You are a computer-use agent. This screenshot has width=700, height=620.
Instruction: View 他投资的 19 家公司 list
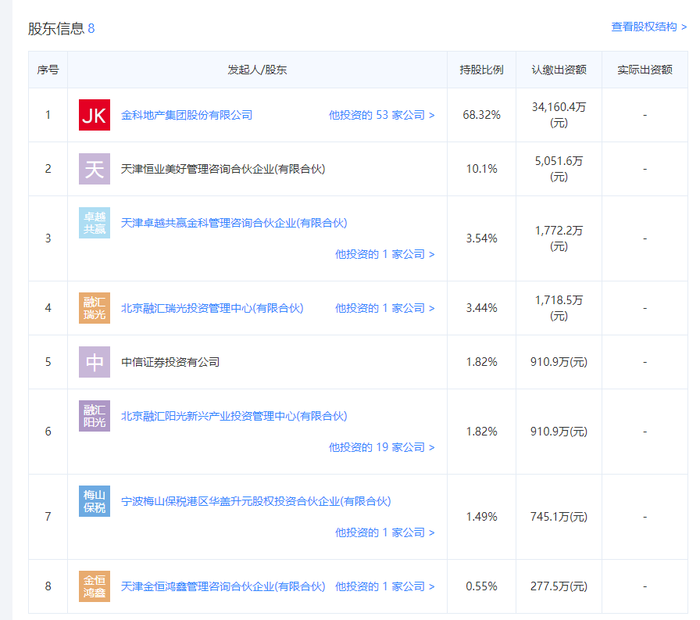coord(382,447)
